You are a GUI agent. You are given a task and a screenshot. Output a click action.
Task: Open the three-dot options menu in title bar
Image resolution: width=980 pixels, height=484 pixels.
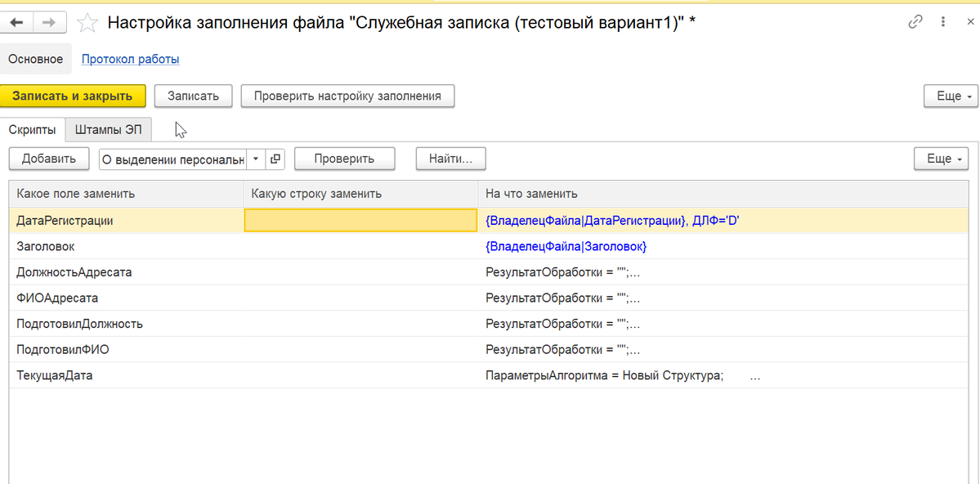click(x=943, y=22)
